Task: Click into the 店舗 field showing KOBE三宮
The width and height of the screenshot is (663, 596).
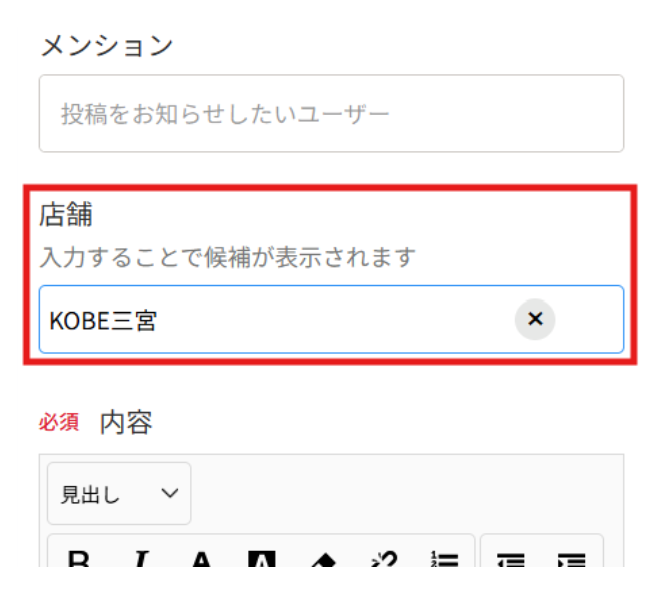Action: click(332, 319)
